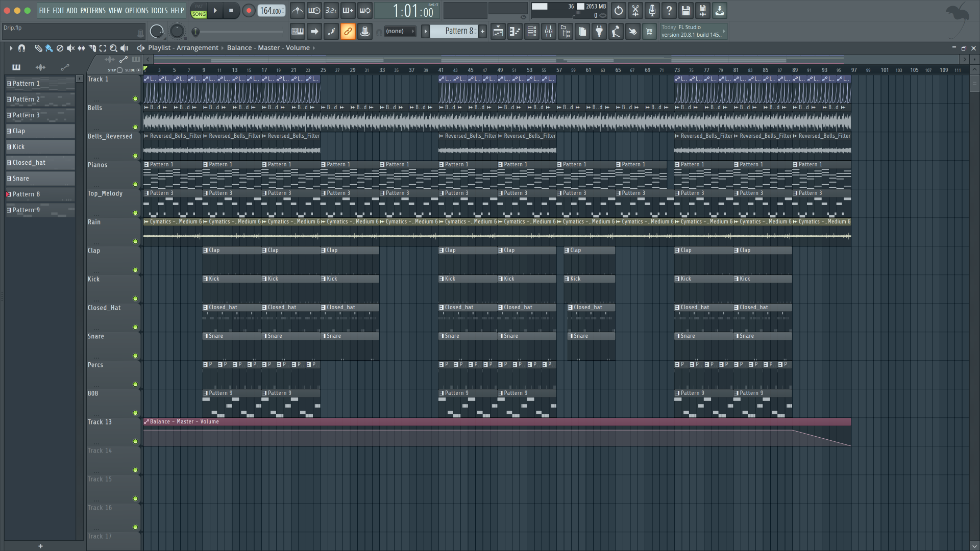The image size is (980, 551).
Task: Toggle overdub blend recording
Action: (348, 11)
